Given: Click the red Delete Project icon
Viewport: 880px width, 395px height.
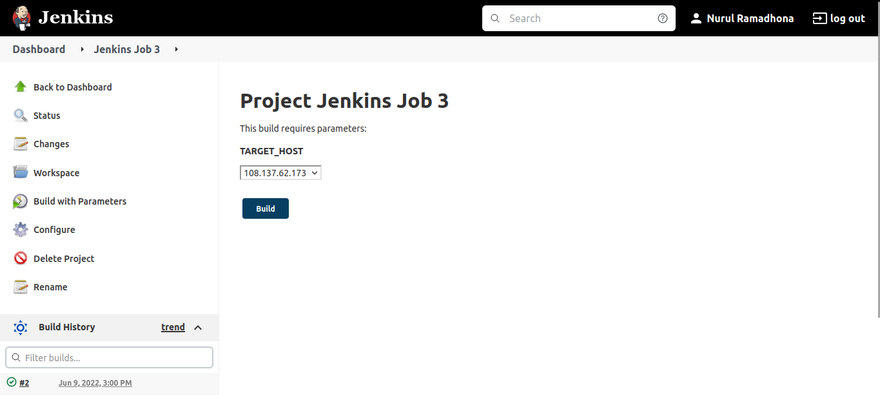Looking at the screenshot, I should pos(20,258).
